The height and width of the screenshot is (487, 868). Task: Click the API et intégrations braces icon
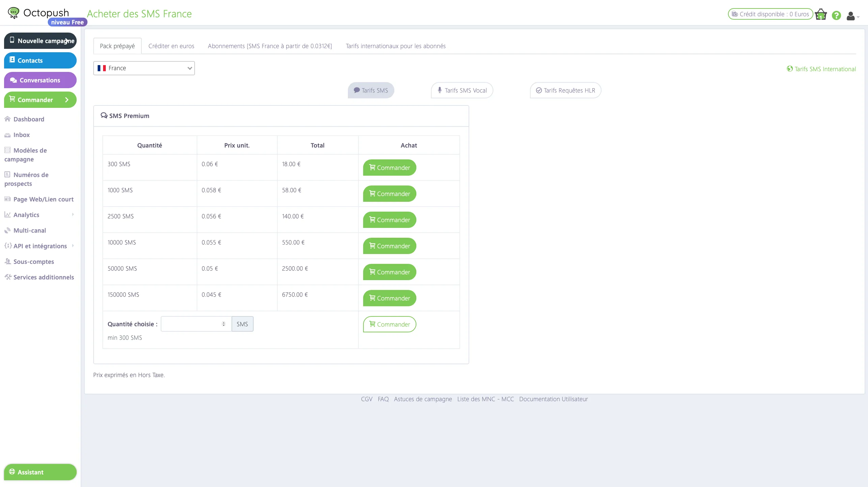[x=8, y=246]
